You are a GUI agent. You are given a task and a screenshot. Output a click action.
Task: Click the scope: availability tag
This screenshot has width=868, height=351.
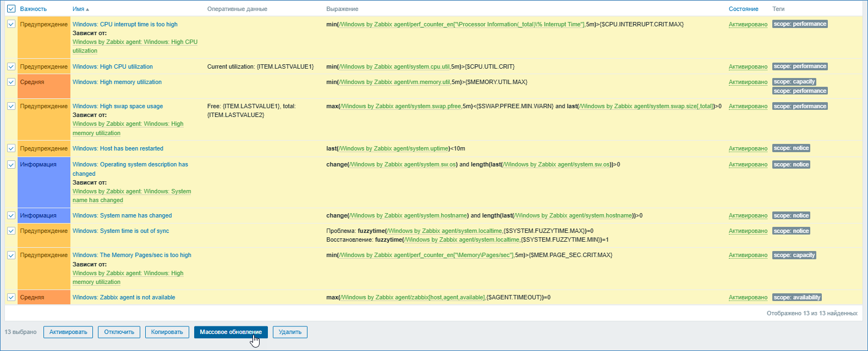tap(797, 297)
